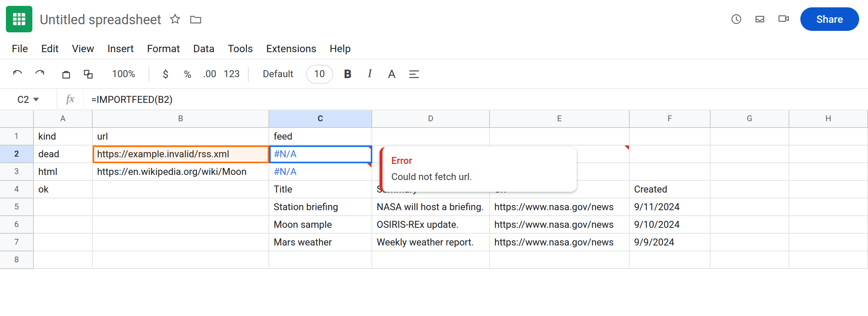Select the wikipedia Moon URL cell
This screenshot has width=868, height=316.
click(x=181, y=172)
